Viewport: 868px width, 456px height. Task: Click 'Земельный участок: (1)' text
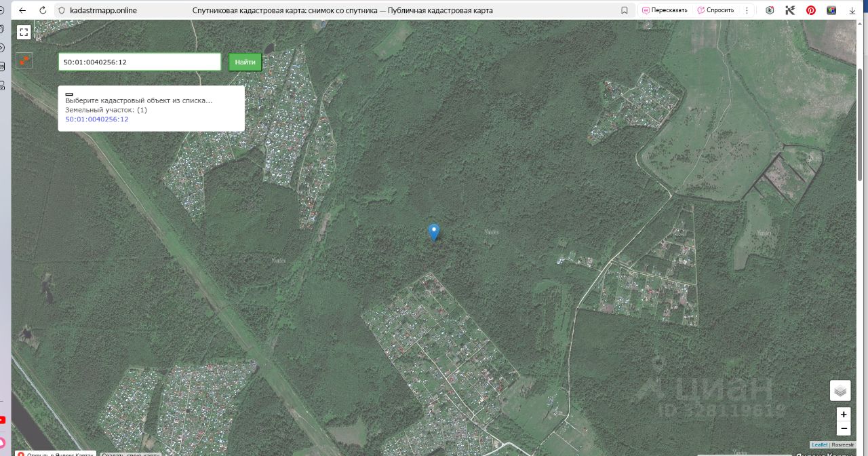pyautogui.click(x=106, y=110)
